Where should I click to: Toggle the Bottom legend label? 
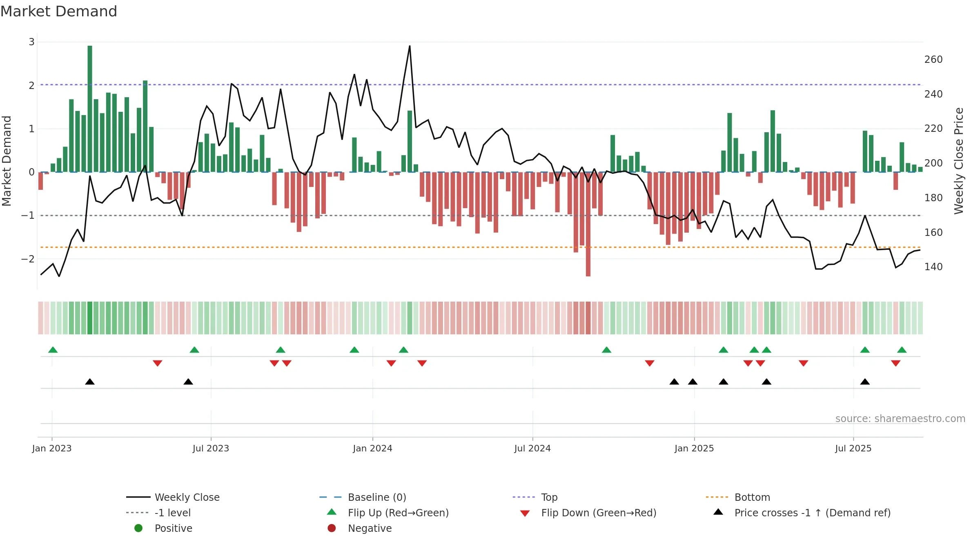point(752,497)
